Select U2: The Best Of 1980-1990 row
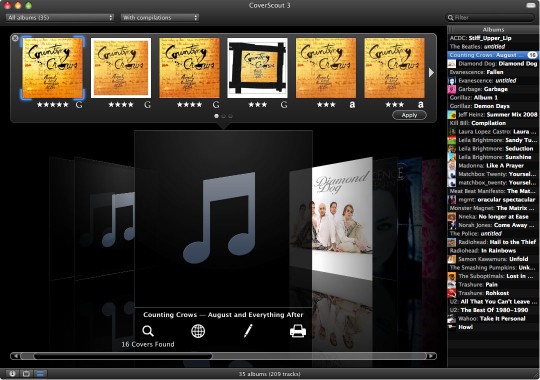Image resolution: width=540 pixels, height=380 pixels. pos(493,310)
